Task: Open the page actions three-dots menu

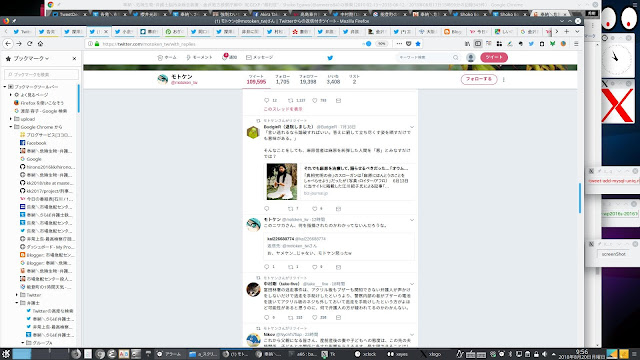Action: coord(399,44)
